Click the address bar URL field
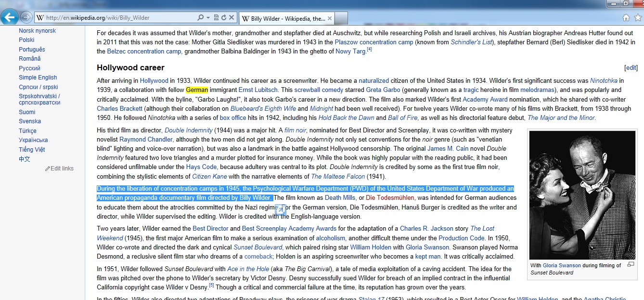 [x=116, y=18]
